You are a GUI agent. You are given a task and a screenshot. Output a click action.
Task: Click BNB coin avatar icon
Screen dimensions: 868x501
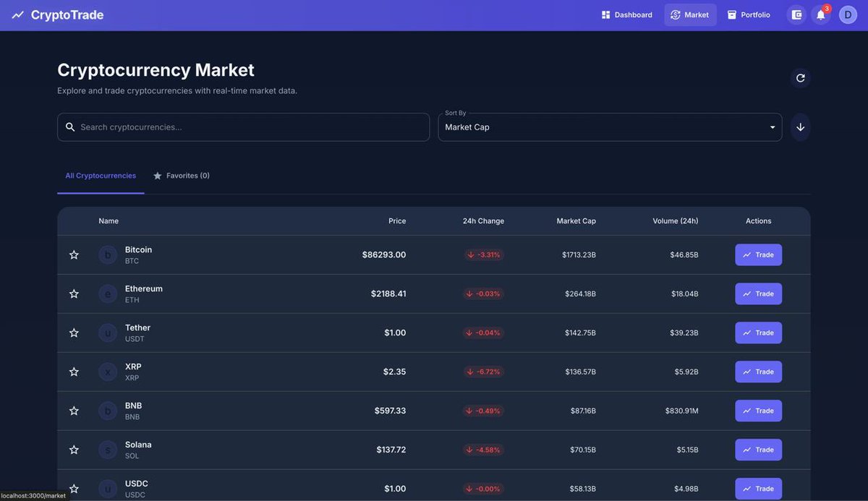click(x=108, y=411)
